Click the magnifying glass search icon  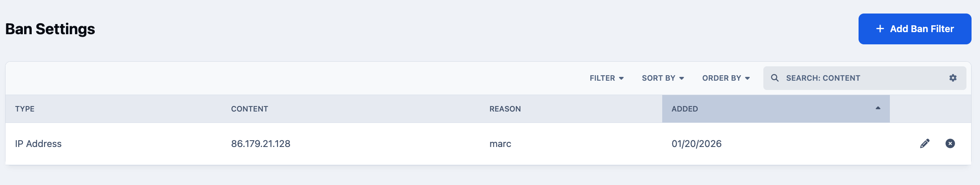(x=775, y=78)
